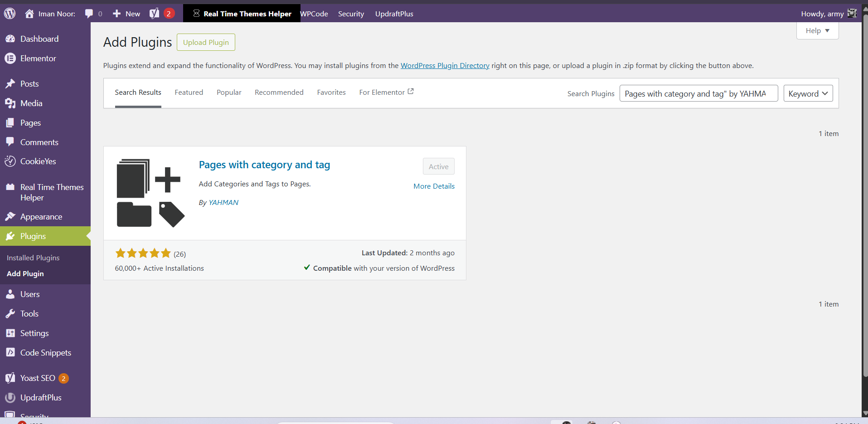This screenshot has width=868, height=424.
Task: Open the army user avatar
Action: 852,14
